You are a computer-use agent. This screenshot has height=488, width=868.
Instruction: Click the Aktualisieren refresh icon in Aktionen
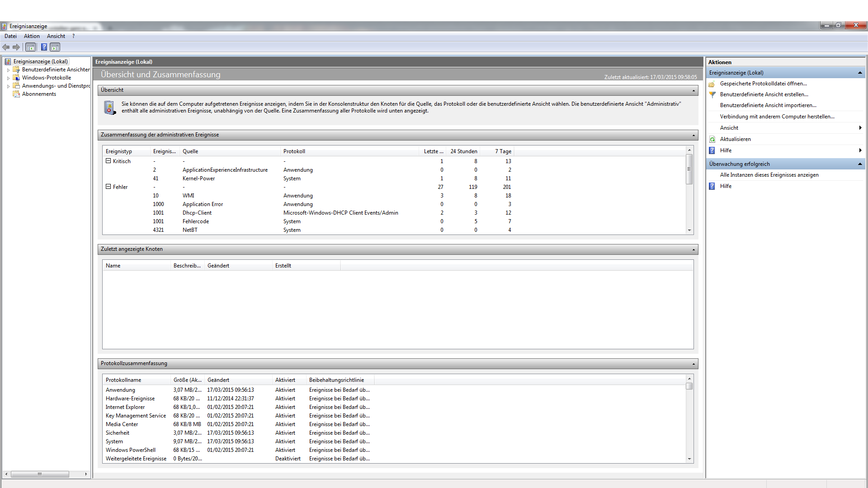click(x=712, y=139)
